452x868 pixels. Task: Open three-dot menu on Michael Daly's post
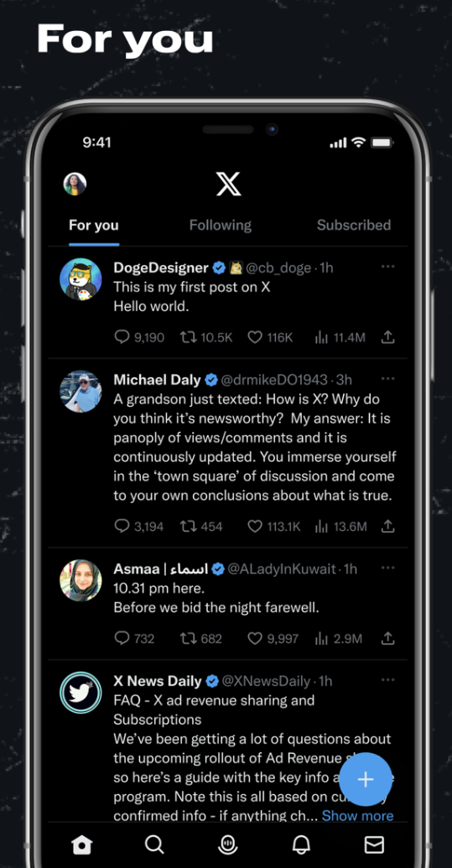[x=387, y=378]
